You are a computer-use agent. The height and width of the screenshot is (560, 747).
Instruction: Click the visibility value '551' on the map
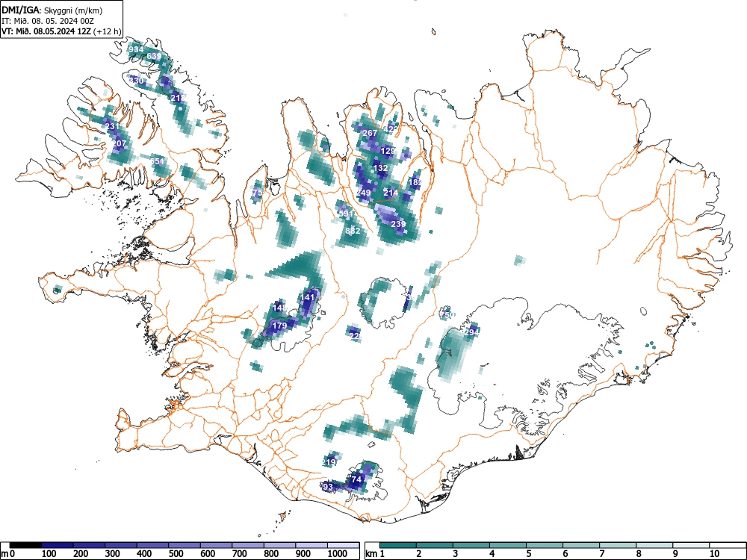click(x=157, y=161)
